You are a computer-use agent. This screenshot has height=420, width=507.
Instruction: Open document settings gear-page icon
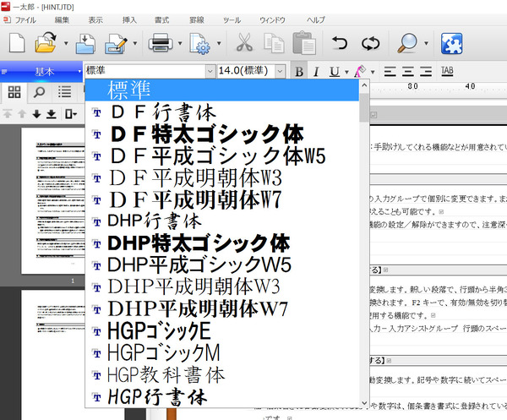199,43
